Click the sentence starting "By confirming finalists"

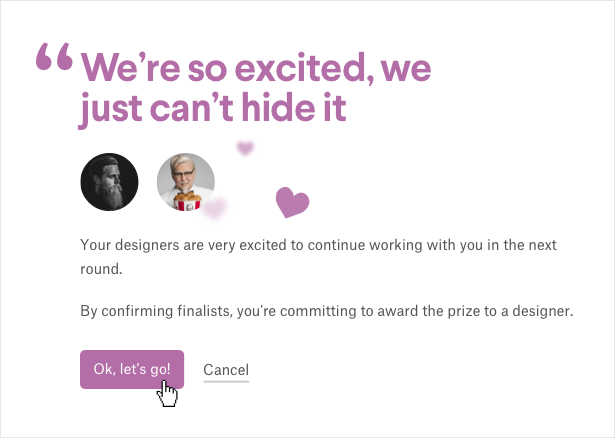tap(327, 311)
